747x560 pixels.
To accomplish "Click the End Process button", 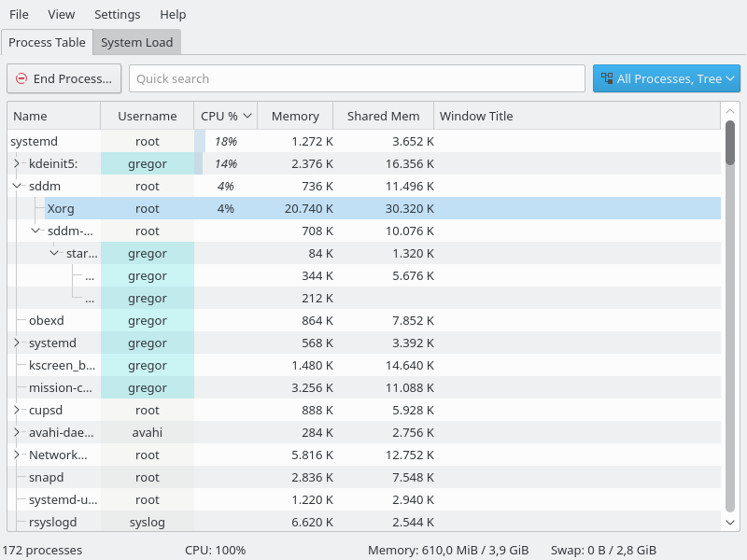I will pos(64,78).
